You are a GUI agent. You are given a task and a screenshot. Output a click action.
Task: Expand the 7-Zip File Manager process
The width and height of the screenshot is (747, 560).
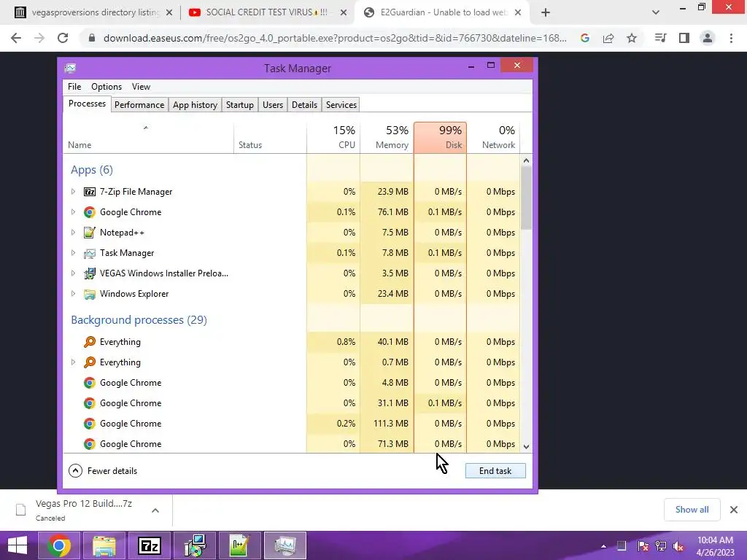click(x=73, y=192)
